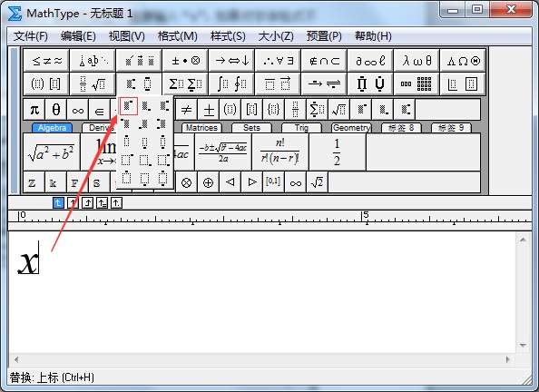Insert the circled times operator
The height and width of the screenshot is (392, 539).
click(x=186, y=182)
